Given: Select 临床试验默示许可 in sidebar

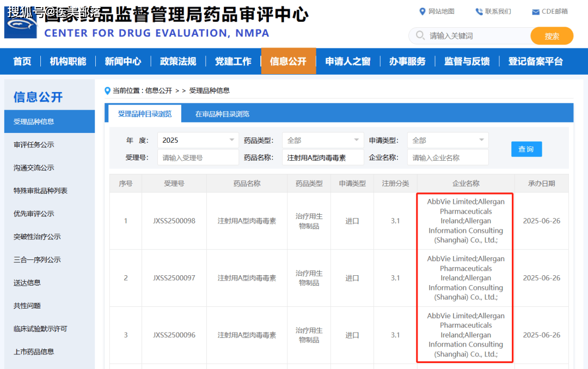Looking at the screenshot, I should 40,329.
